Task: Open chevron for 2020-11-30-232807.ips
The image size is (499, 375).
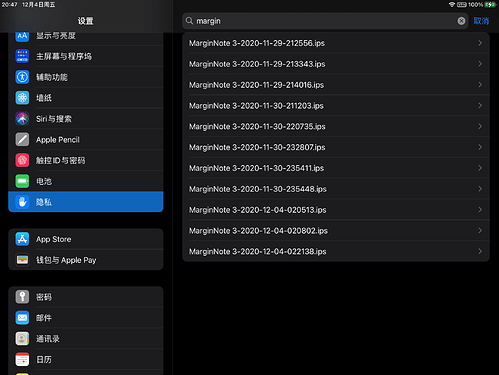Action: 480,147
